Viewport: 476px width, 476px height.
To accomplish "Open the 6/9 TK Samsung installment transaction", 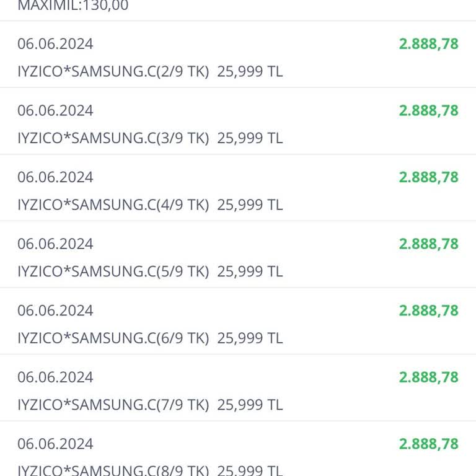I will pyautogui.click(x=238, y=321).
